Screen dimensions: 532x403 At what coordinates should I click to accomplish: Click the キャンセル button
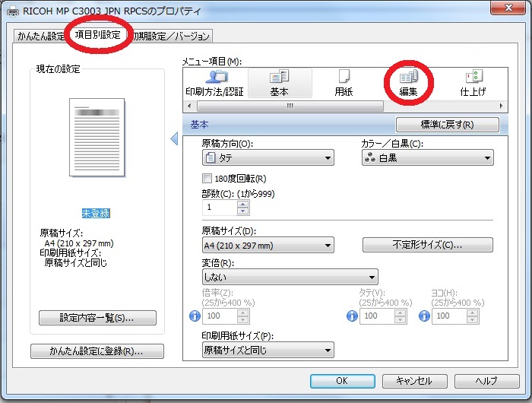tap(415, 381)
